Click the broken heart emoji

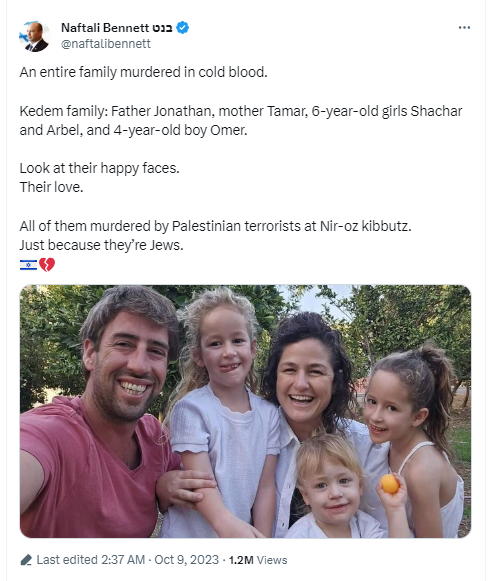(47, 265)
